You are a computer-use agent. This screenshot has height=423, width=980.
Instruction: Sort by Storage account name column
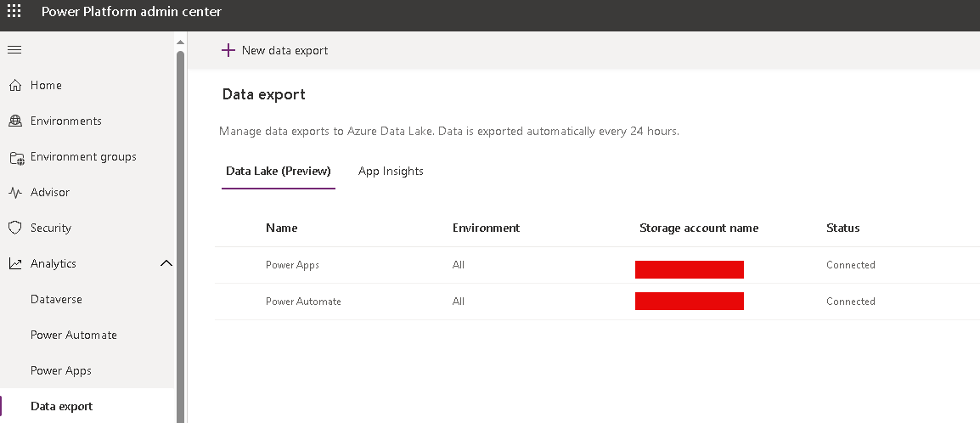point(699,228)
